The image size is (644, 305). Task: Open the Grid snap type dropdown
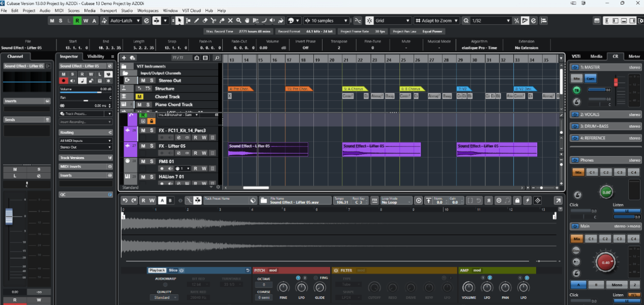[x=393, y=20]
